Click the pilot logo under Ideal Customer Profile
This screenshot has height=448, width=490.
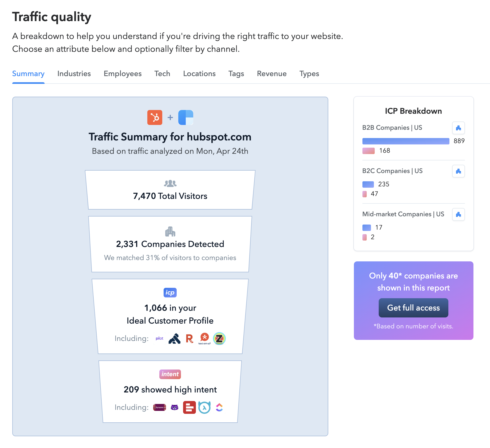tap(159, 338)
